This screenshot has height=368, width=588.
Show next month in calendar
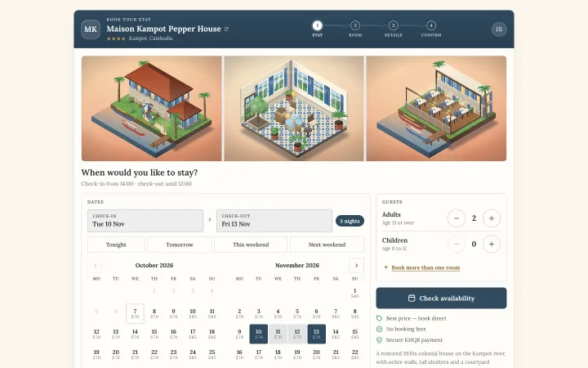click(356, 266)
